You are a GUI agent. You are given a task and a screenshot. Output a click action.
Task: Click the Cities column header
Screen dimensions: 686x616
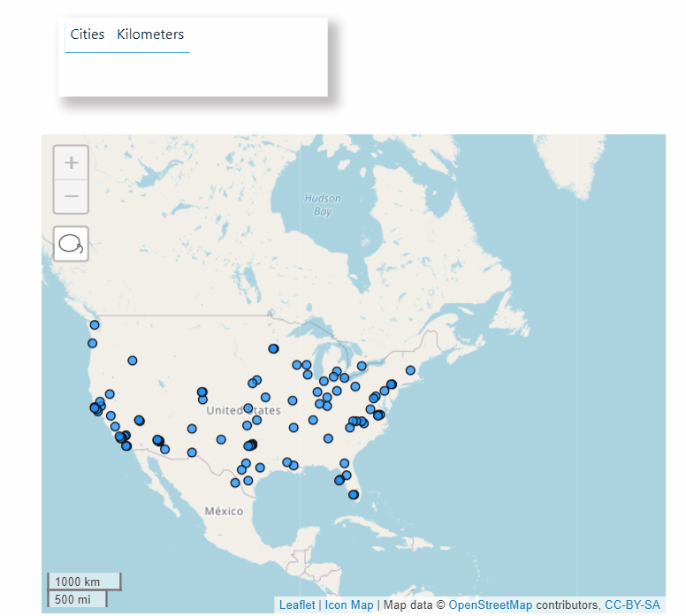[x=88, y=34]
